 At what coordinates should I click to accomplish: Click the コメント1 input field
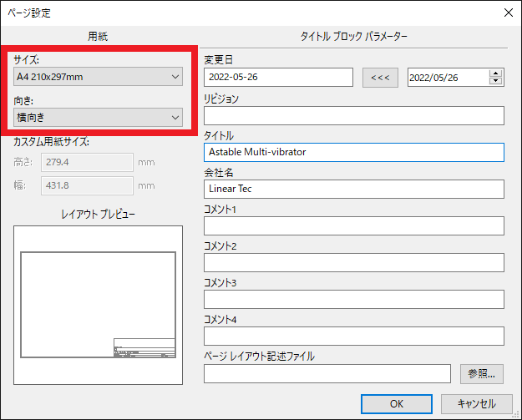(x=354, y=225)
